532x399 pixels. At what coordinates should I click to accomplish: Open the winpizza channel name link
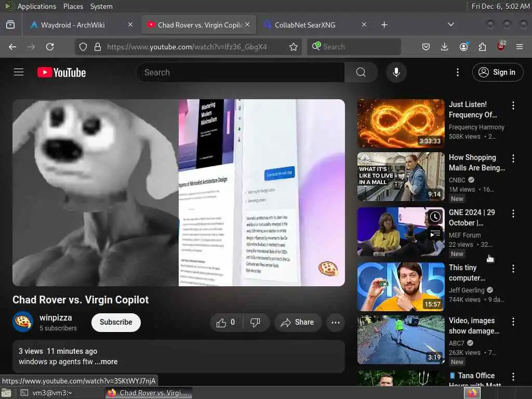point(56,317)
